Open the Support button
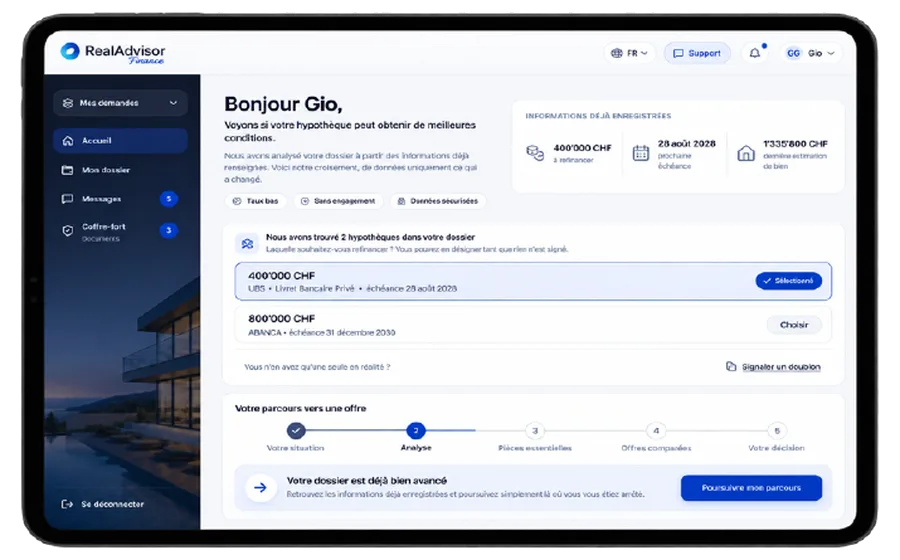The height and width of the screenshot is (560, 900). pyautogui.click(x=697, y=53)
